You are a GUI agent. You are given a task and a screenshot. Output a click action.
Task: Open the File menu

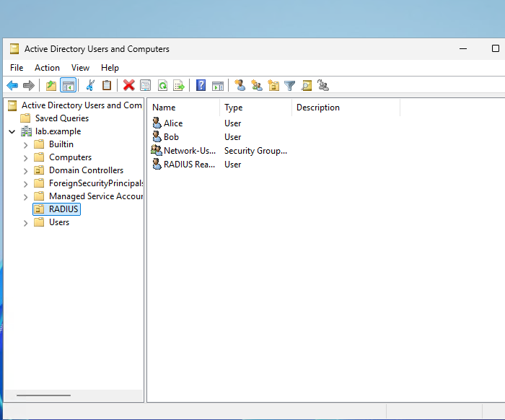[x=17, y=68]
